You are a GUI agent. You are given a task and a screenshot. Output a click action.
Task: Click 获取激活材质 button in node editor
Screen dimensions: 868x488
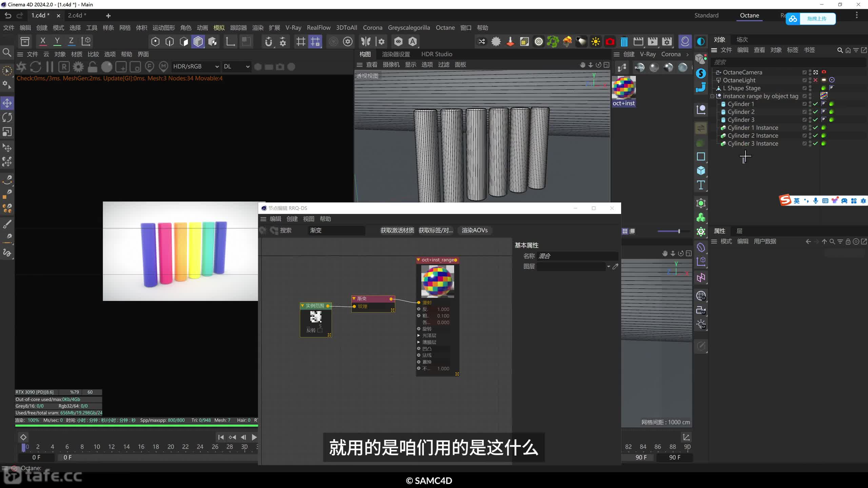(397, 230)
